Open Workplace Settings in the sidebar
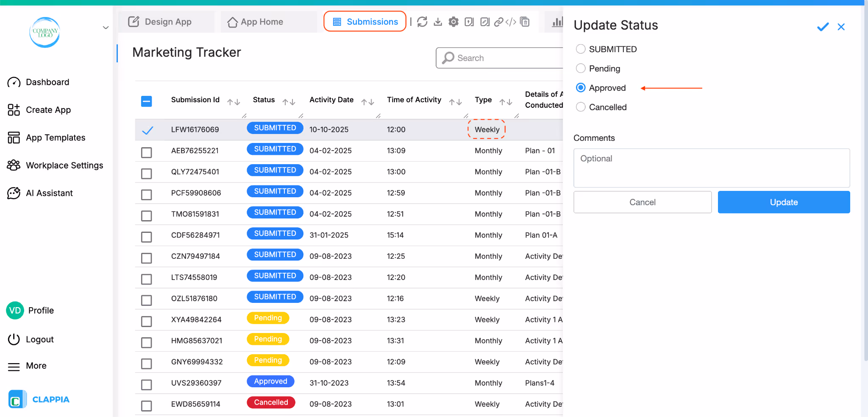868x417 pixels. click(x=64, y=165)
